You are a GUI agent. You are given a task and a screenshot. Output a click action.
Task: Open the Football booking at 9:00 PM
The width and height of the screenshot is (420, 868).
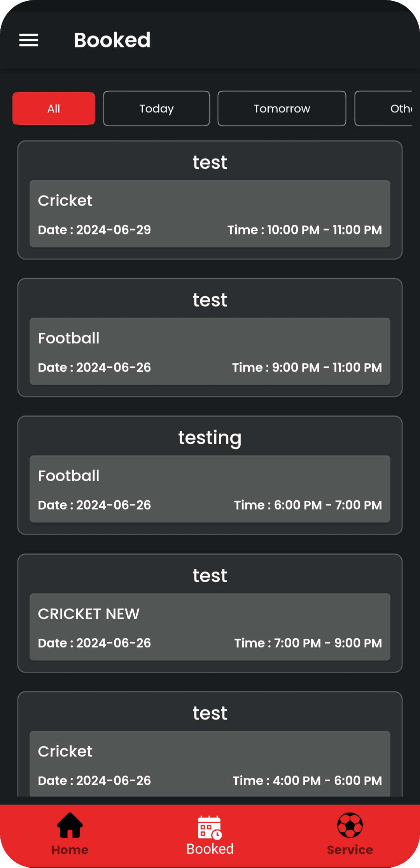210,351
